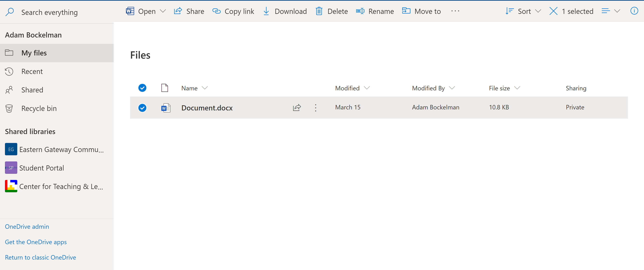The height and width of the screenshot is (270, 644).
Task: Click the Rename toolbar button
Action: click(375, 11)
